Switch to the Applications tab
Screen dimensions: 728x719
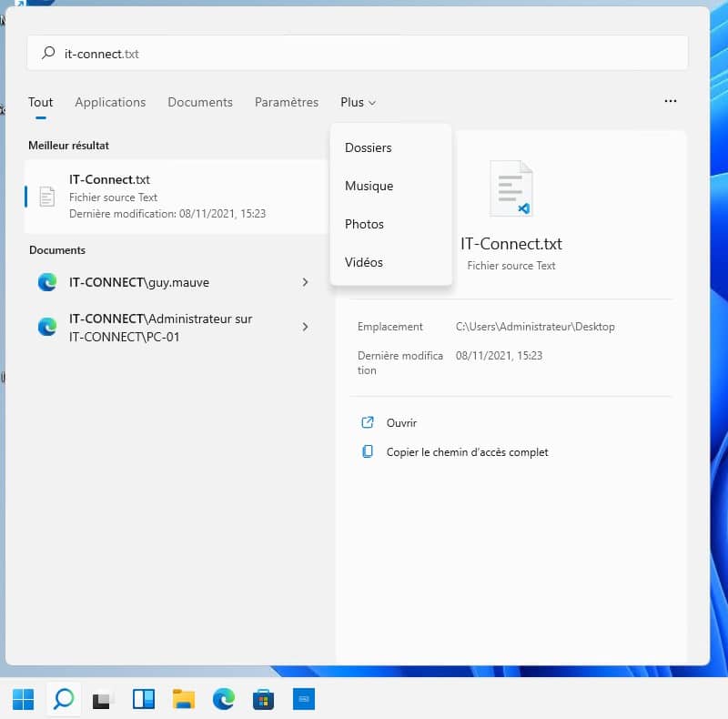[110, 103]
